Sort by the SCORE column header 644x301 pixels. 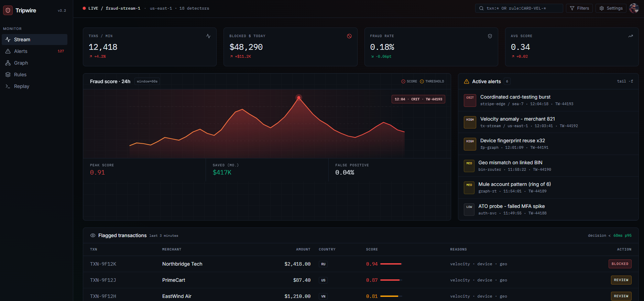tap(372, 249)
